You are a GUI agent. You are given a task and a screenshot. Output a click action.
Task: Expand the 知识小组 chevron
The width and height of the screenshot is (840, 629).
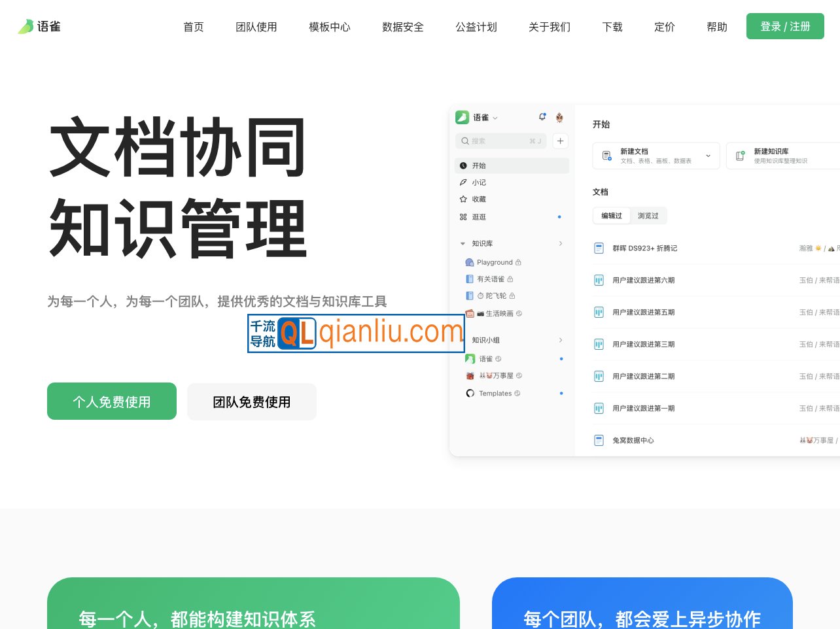click(x=560, y=340)
